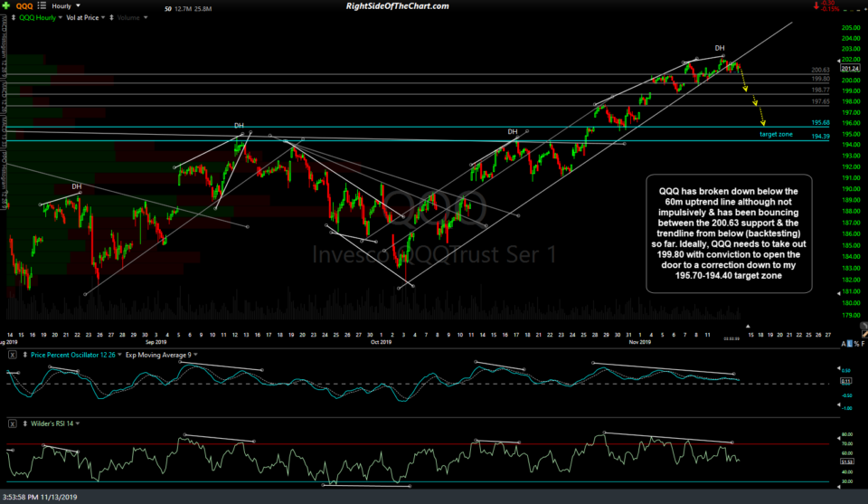This screenshot has width=868, height=504.
Task: Click the left triangle marker beside the 181.00 price
Action: point(838,293)
